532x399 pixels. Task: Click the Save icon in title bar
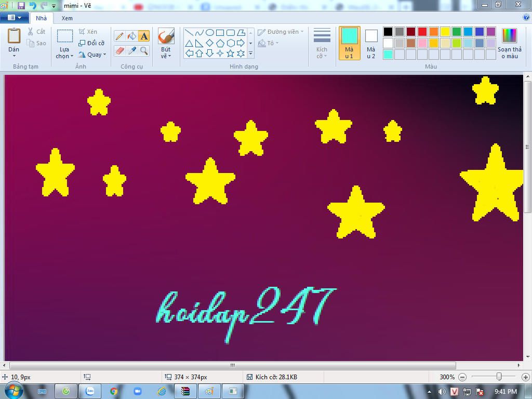21,5
